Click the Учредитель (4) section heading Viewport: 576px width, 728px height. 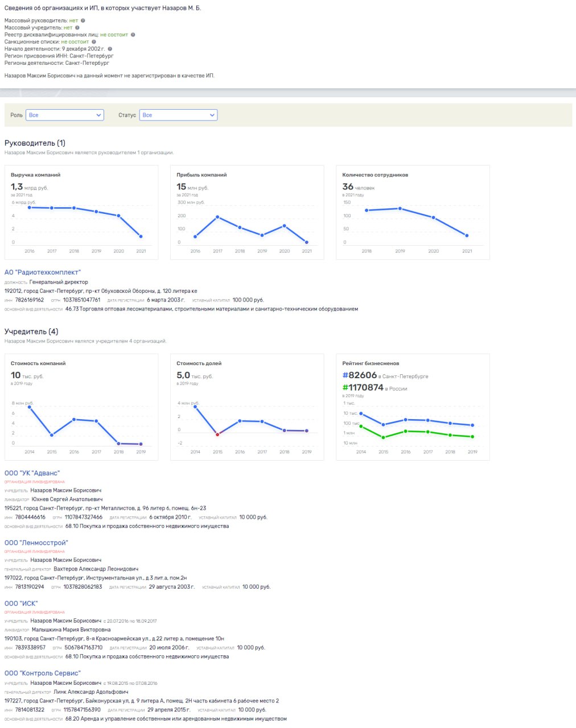pos(31,332)
